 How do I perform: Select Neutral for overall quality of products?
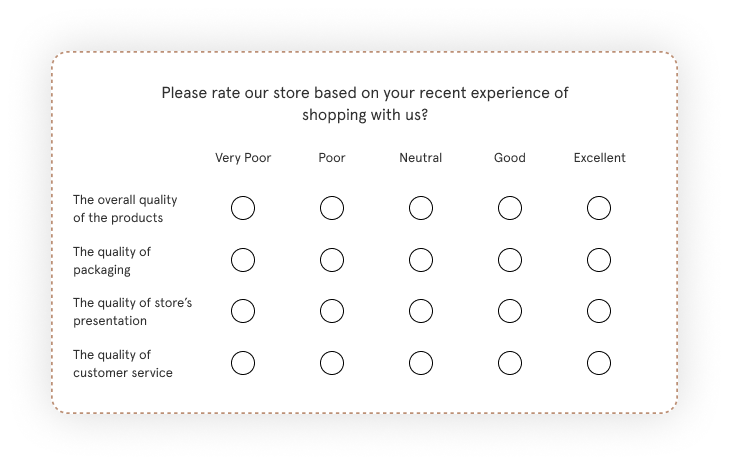[421, 208]
